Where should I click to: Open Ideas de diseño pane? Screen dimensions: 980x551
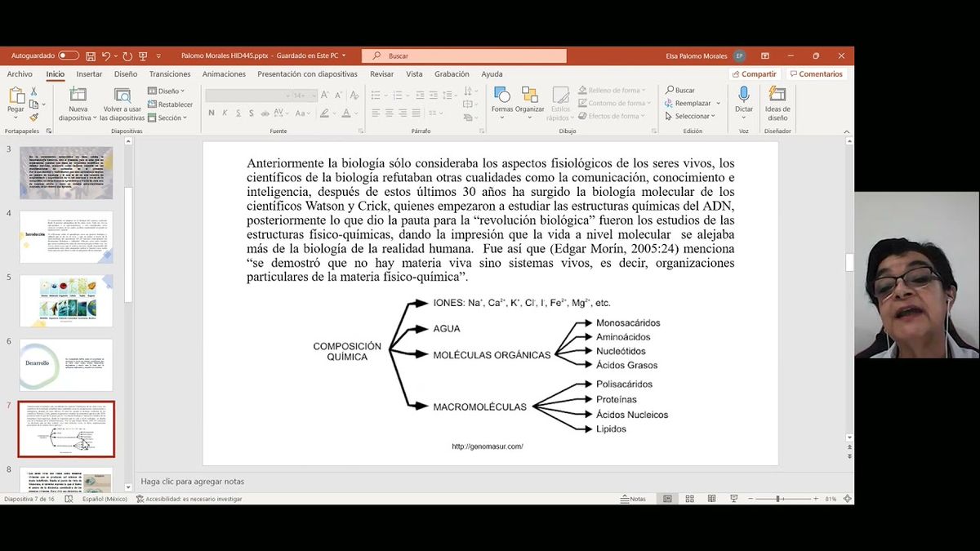click(x=777, y=104)
